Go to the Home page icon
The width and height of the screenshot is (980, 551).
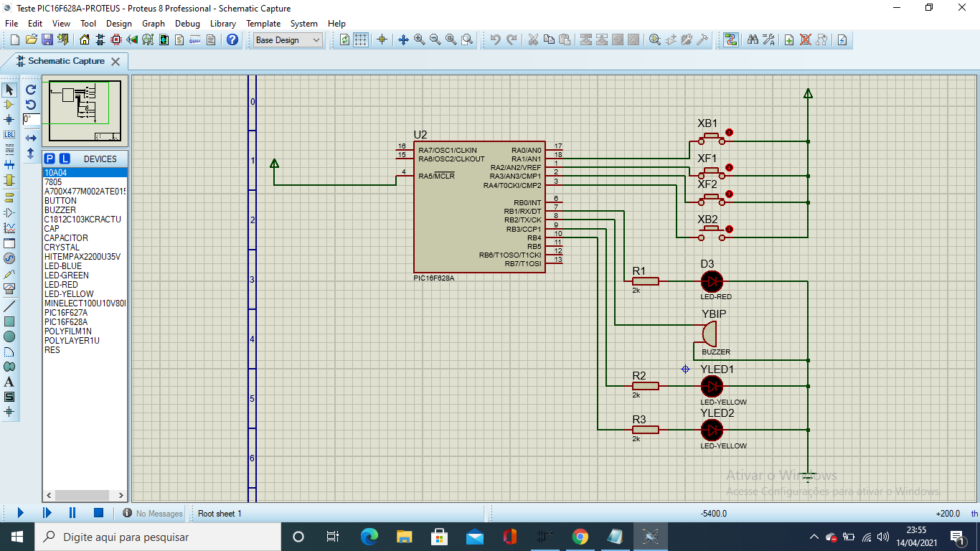click(85, 39)
